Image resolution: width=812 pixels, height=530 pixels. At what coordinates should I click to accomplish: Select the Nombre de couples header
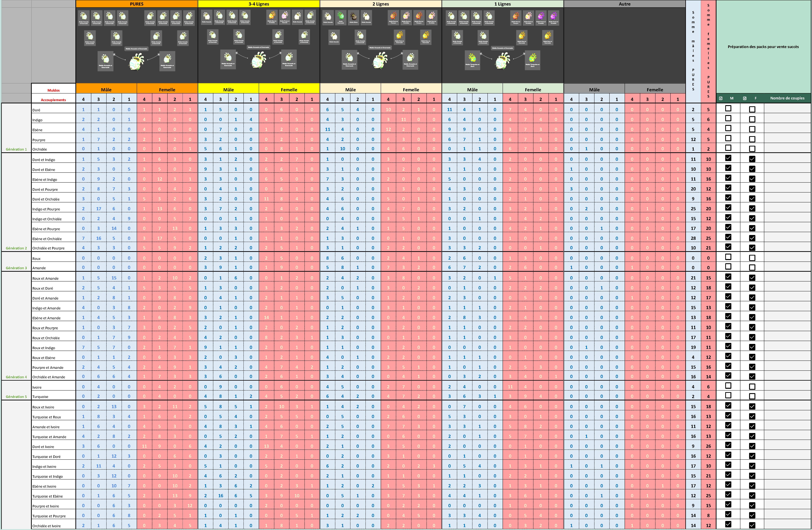pyautogui.click(x=787, y=98)
